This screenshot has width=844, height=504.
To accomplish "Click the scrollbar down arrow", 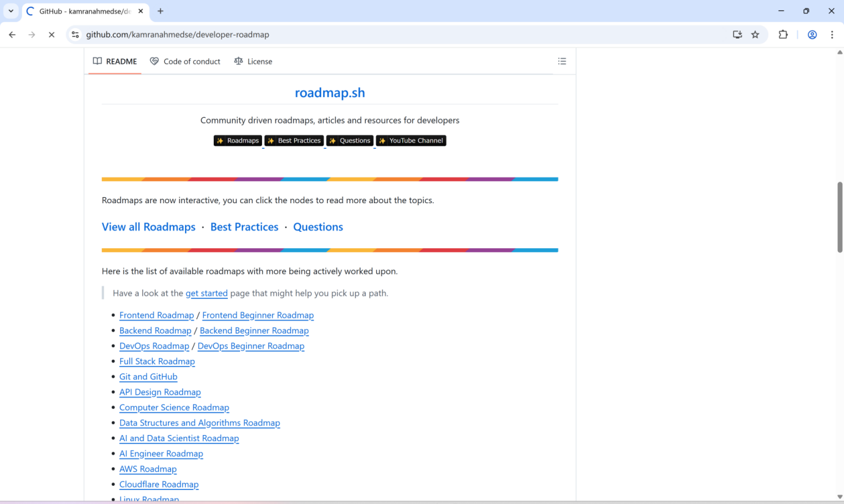I will tap(840, 497).
